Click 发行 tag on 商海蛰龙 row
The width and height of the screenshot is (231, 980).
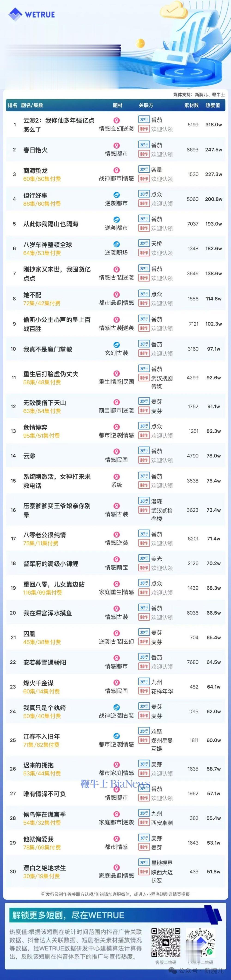click(x=144, y=169)
